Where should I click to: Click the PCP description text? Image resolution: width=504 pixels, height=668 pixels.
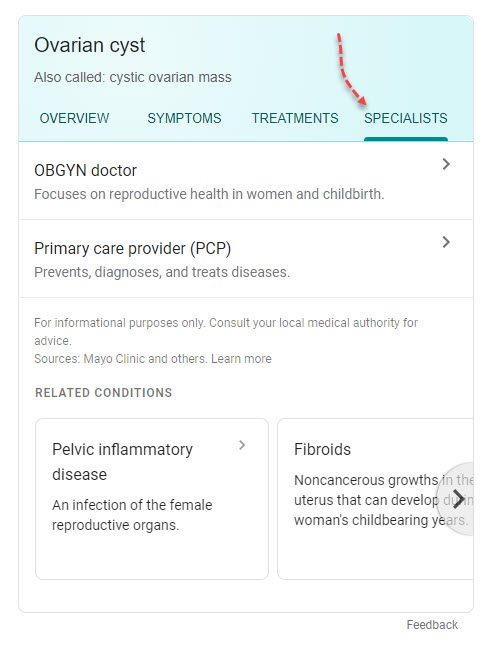point(162,272)
